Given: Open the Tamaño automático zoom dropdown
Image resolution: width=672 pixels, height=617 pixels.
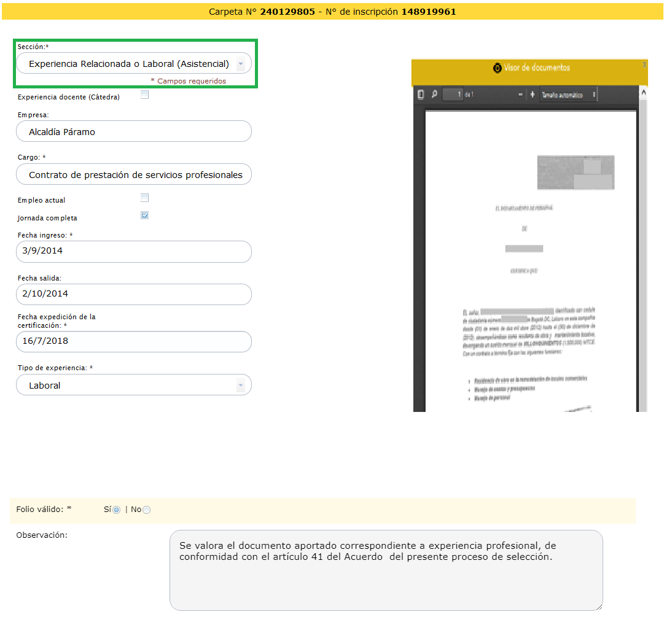Looking at the screenshot, I should (568, 95).
